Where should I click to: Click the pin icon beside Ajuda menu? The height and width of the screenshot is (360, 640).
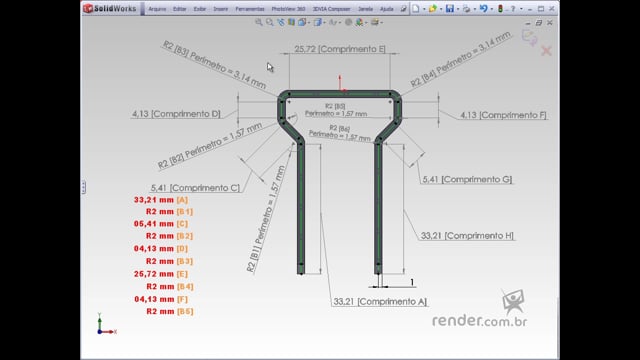pos(403,9)
